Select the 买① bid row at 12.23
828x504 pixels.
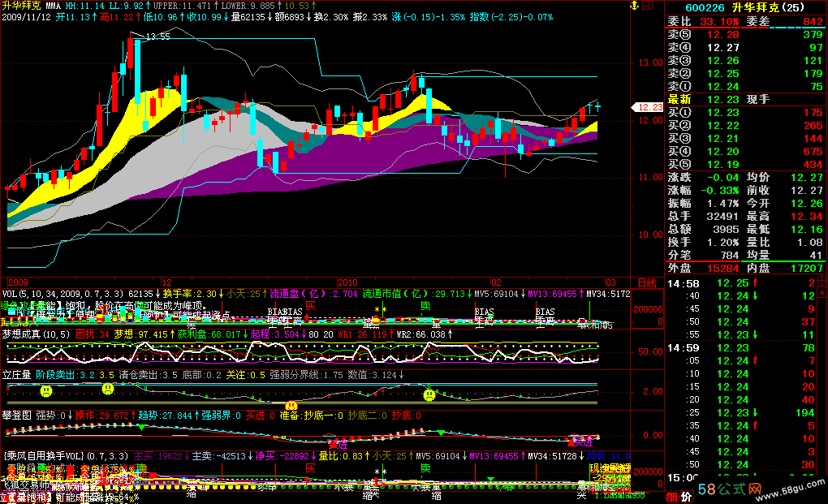(745, 113)
